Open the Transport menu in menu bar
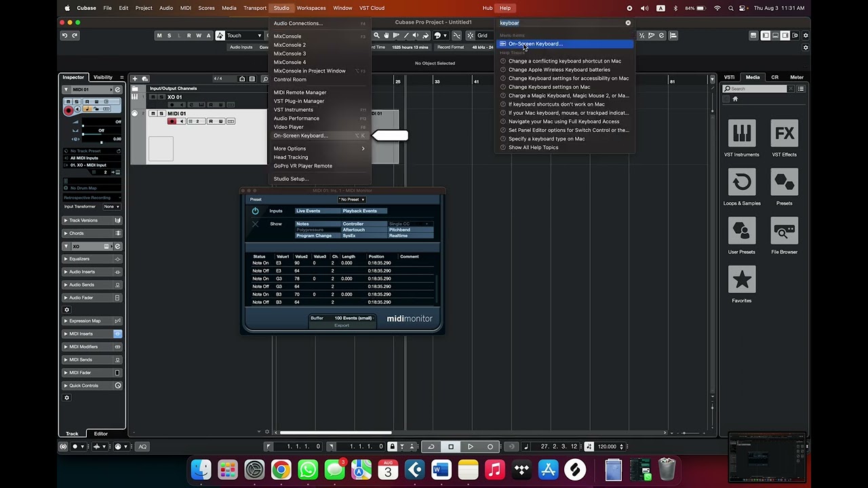The width and height of the screenshot is (868, 488). click(x=255, y=8)
